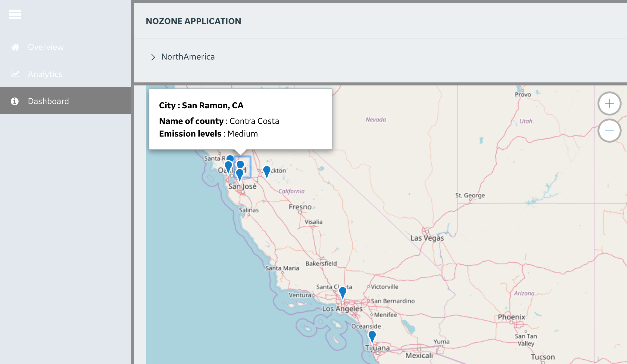Click the marker above Tijuana

click(x=372, y=336)
